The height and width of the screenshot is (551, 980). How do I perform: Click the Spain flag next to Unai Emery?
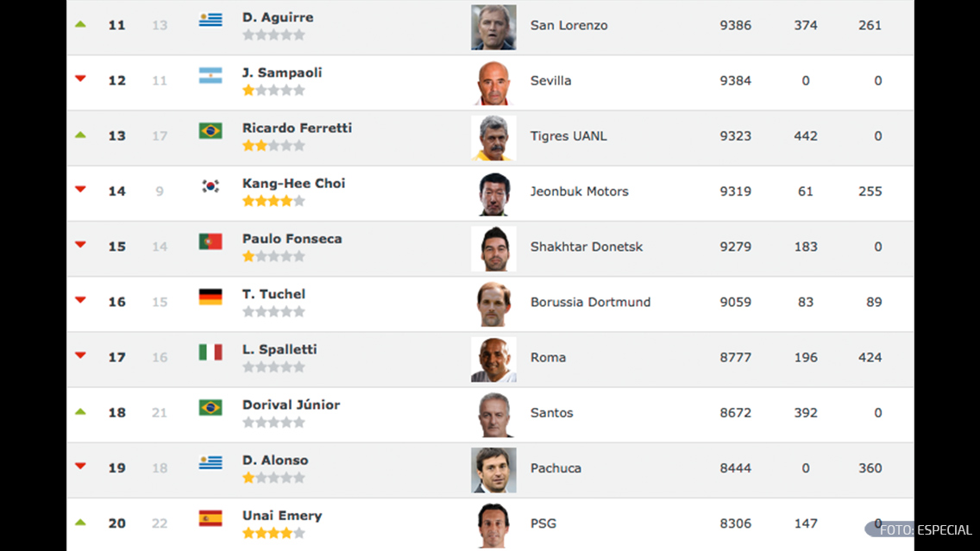tap(210, 518)
